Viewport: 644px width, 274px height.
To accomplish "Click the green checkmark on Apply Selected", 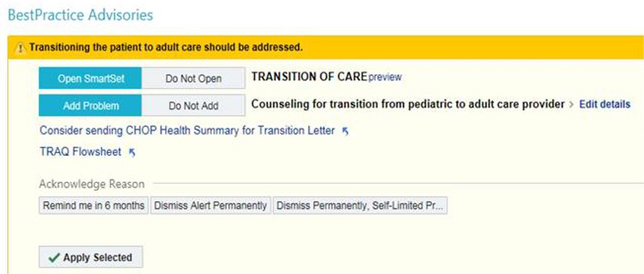I will click(x=54, y=257).
